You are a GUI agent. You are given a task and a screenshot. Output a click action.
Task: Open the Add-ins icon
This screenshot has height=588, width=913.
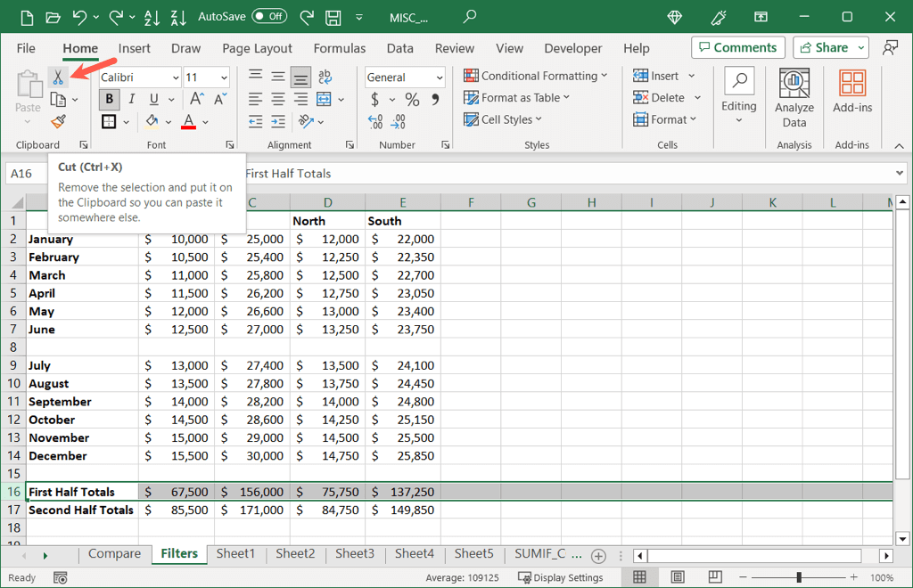851,94
